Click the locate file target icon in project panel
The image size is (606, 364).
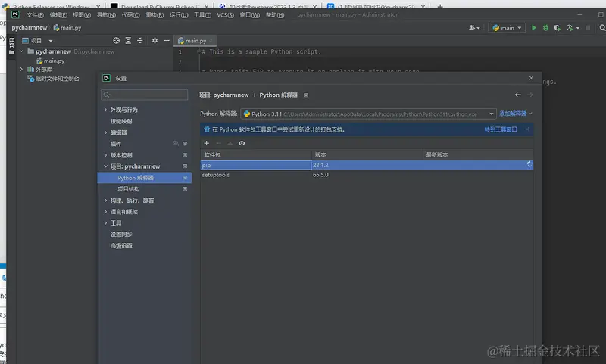coord(117,41)
